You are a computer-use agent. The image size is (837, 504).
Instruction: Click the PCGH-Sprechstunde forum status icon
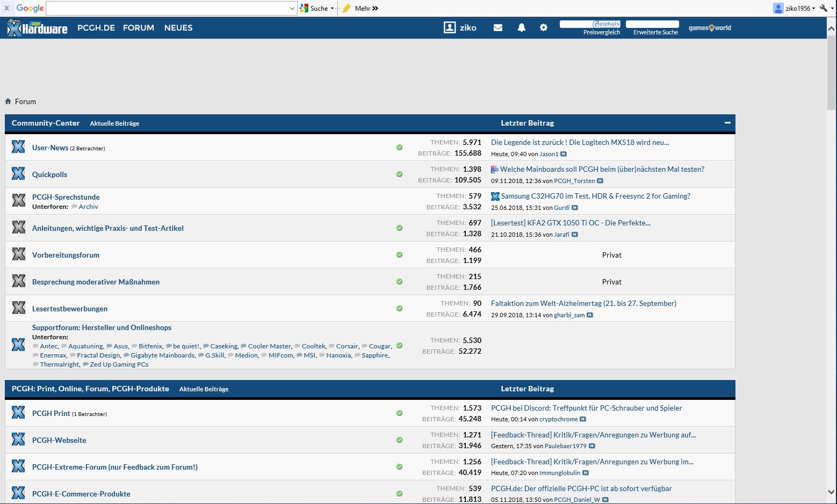18,201
